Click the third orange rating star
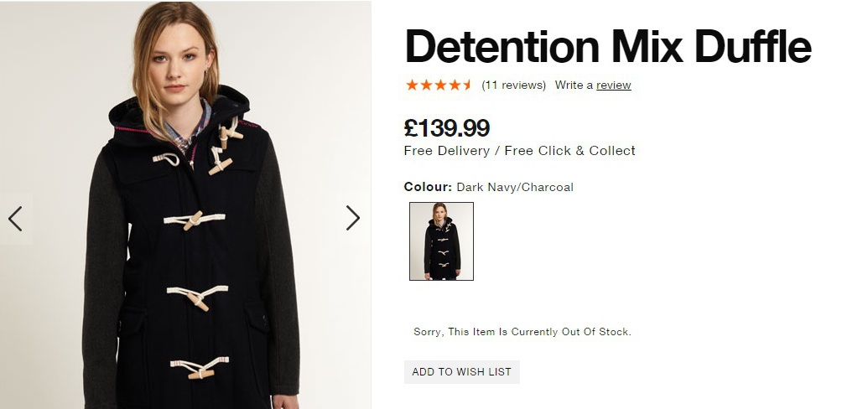This screenshot has width=868, height=409. [439, 85]
